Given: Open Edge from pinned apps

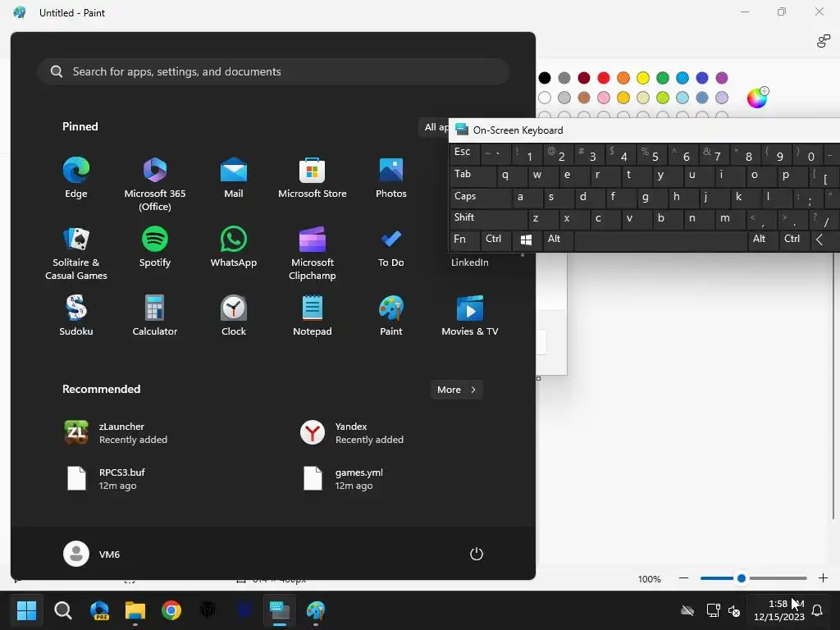Looking at the screenshot, I should (76, 178).
